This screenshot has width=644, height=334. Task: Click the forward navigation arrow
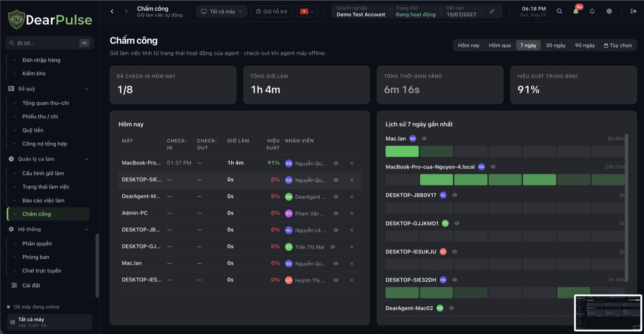[x=126, y=11]
